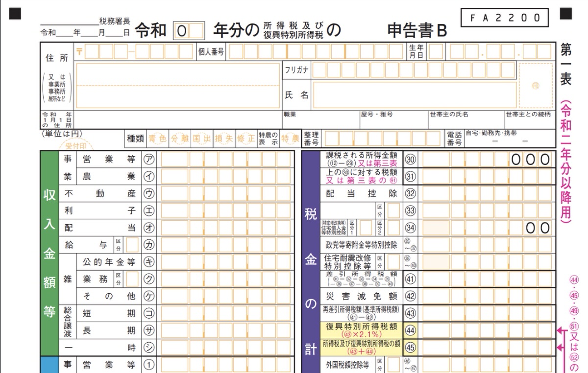Click the 区分 box in the 給与 row
588x373 pixels.
click(x=132, y=245)
